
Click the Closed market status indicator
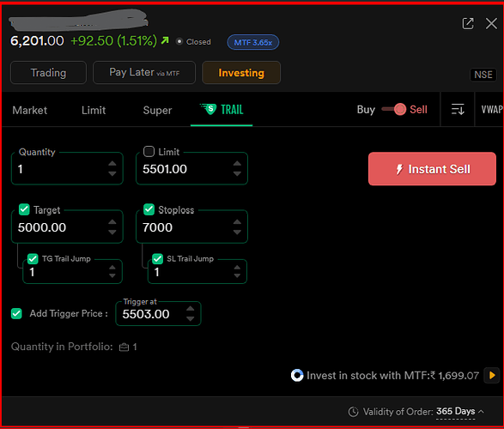click(193, 42)
